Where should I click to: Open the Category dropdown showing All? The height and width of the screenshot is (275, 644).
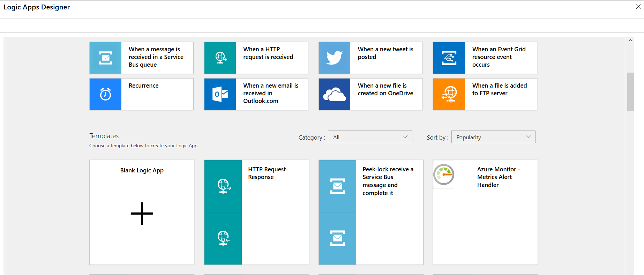click(x=370, y=137)
